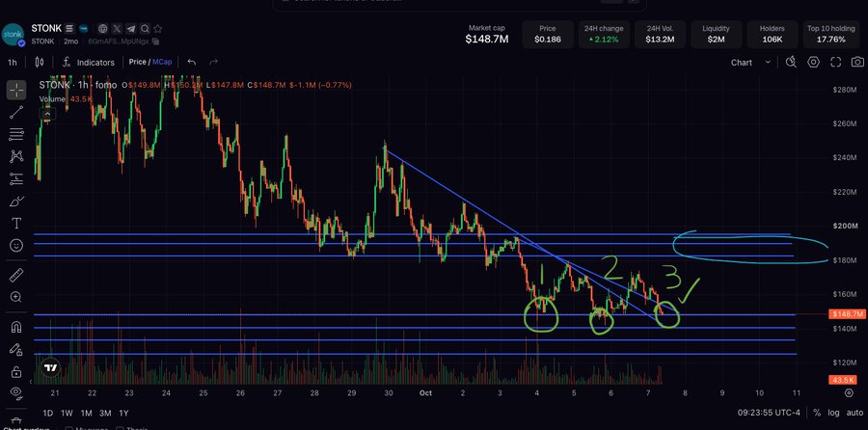Click the STONK · 1h · fomo chart title
Screen dimensions: 868x430
[x=78, y=85]
